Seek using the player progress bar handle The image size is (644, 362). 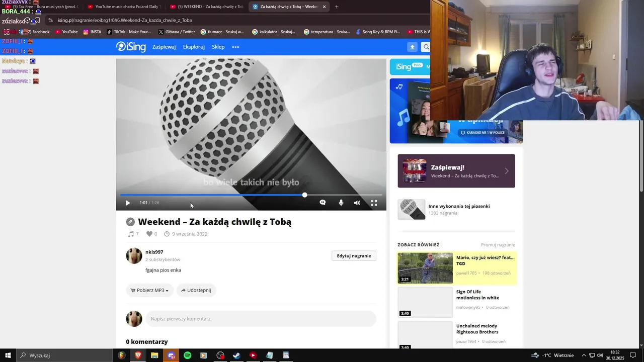click(x=304, y=195)
